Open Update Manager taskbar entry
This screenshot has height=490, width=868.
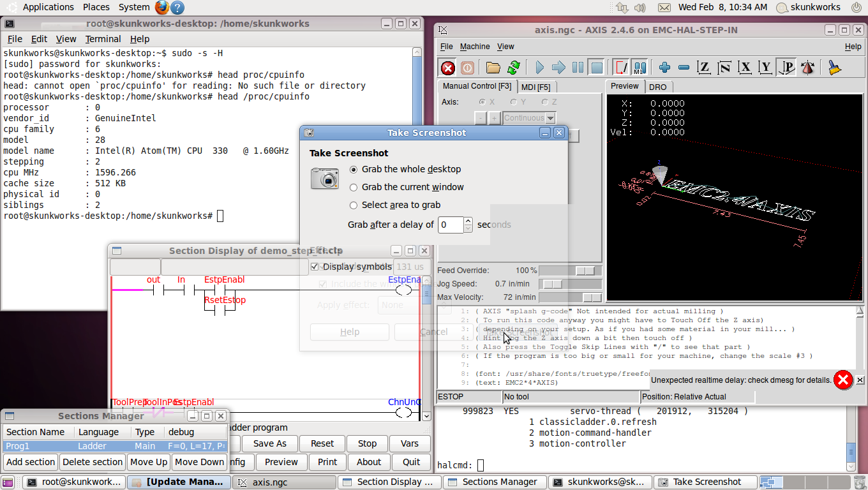(179, 482)
